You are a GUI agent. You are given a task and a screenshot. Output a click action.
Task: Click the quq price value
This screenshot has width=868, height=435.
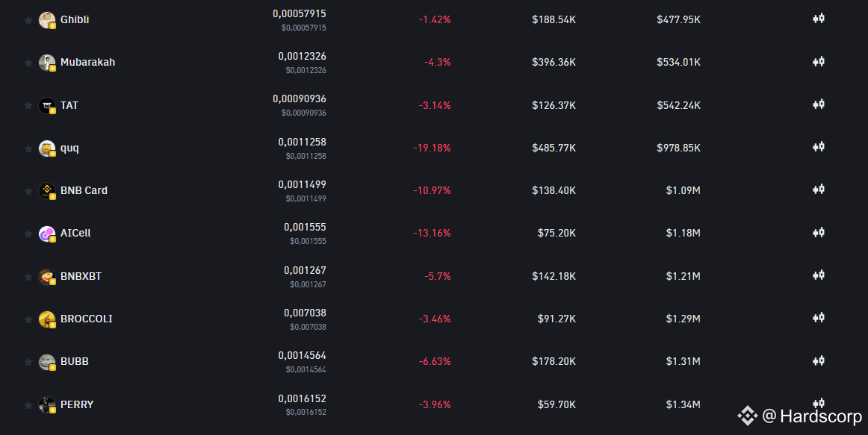point(303,141)
